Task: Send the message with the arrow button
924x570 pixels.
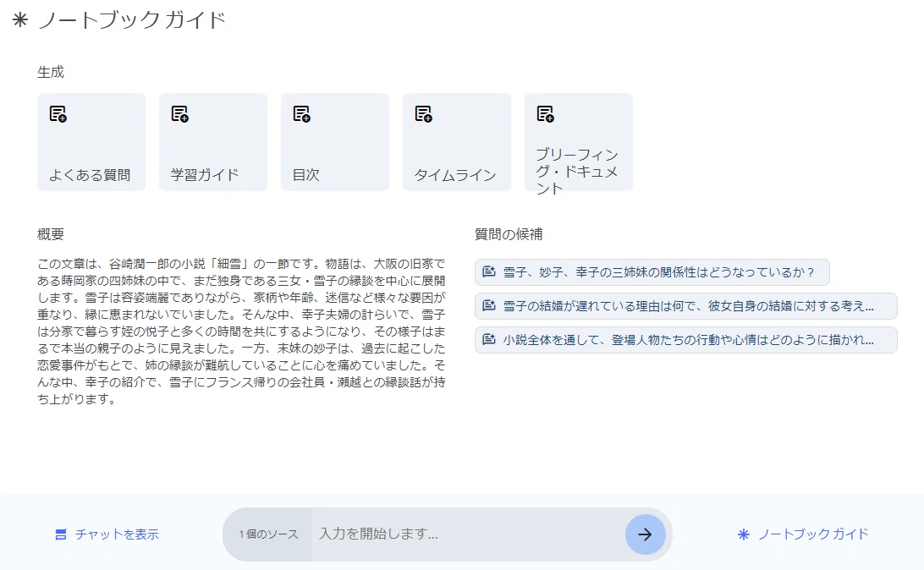Action: click(x=646, y=534)
